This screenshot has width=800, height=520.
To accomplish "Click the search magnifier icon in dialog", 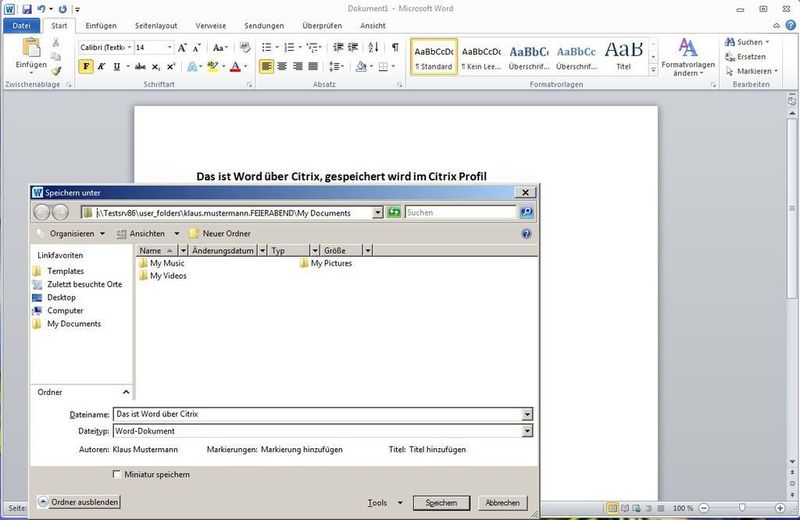I will tap(527, 212).
